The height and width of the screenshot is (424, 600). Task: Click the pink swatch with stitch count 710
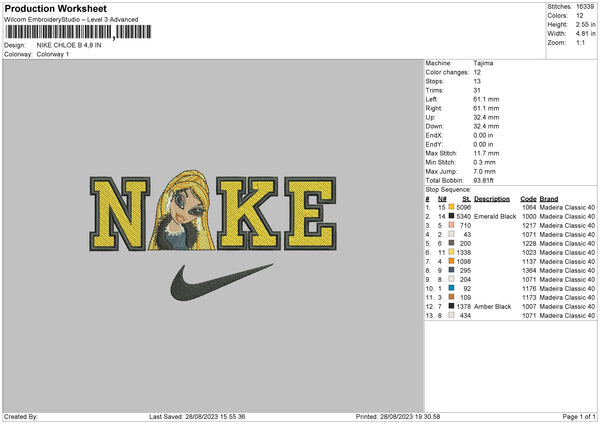(x=452, y=225)
